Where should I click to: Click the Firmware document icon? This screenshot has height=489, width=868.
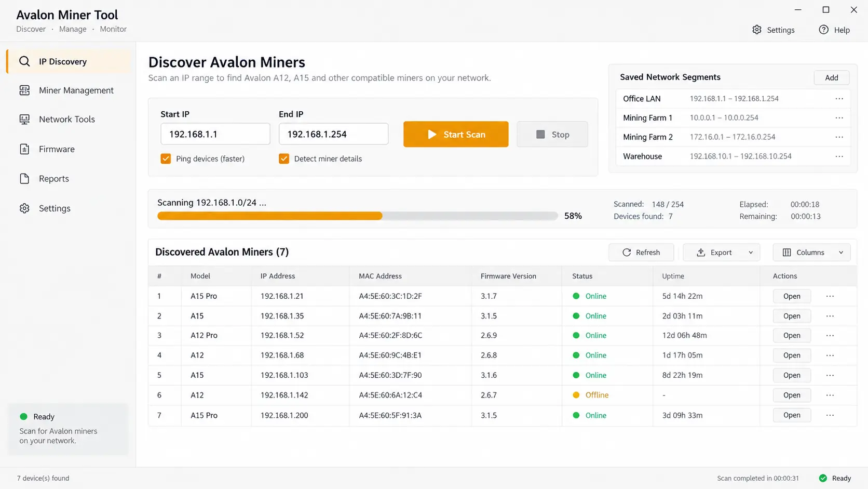(x=24, y=149)
